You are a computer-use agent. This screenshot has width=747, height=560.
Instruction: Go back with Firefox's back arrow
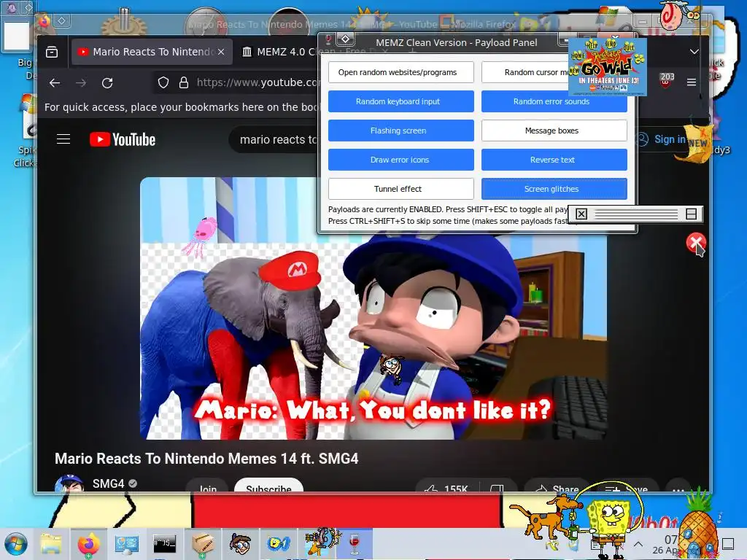[55, 83]
